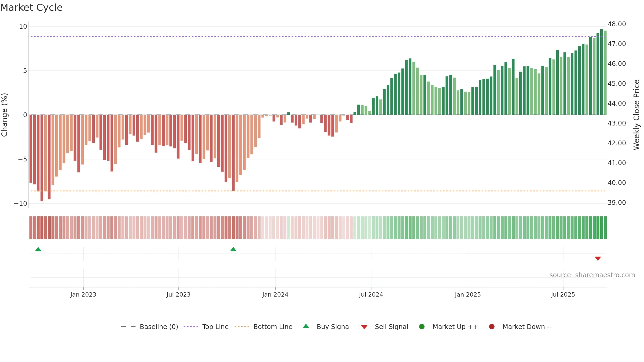
Task: Click the Jan 2025 axis label
Action: (468, 294)
